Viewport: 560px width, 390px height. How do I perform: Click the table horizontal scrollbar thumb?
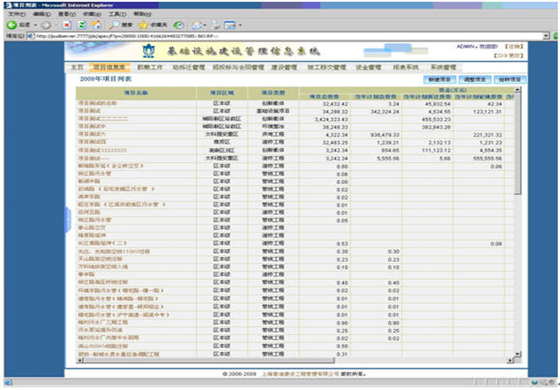[209, 360]
